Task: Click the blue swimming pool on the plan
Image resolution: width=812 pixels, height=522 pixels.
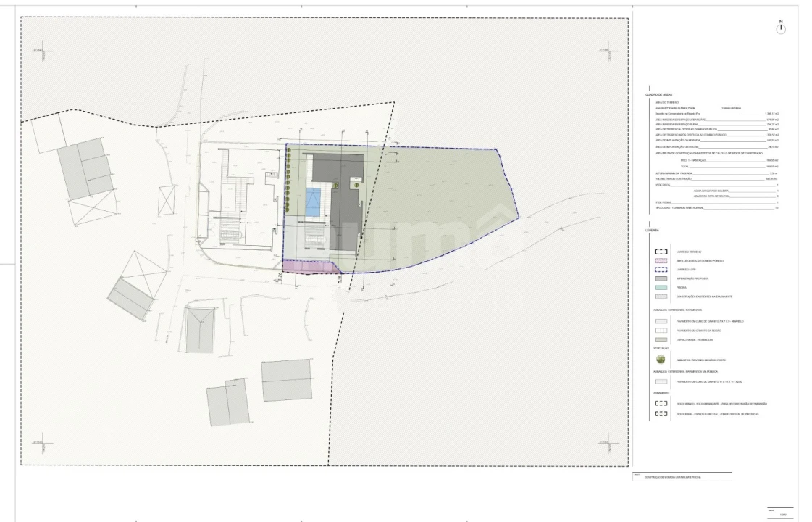Action: click(314, 202)
